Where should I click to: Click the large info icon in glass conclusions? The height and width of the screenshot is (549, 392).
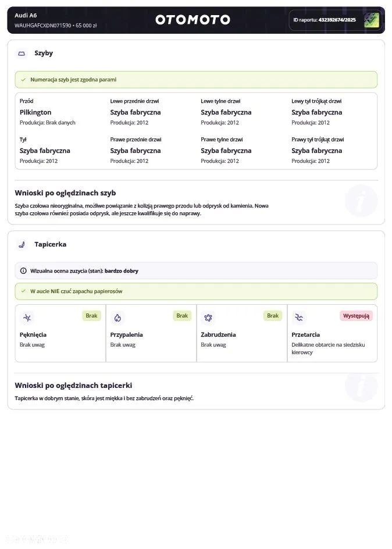point(361,201)
